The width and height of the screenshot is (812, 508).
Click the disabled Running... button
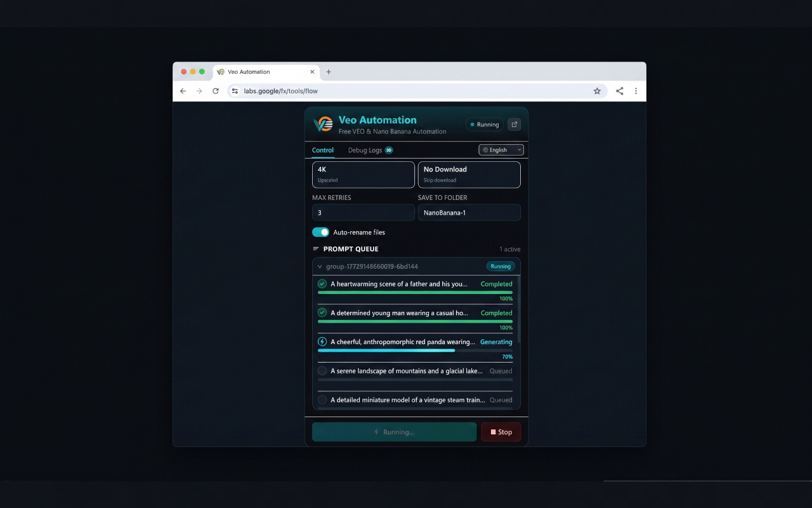pos(394,432)
